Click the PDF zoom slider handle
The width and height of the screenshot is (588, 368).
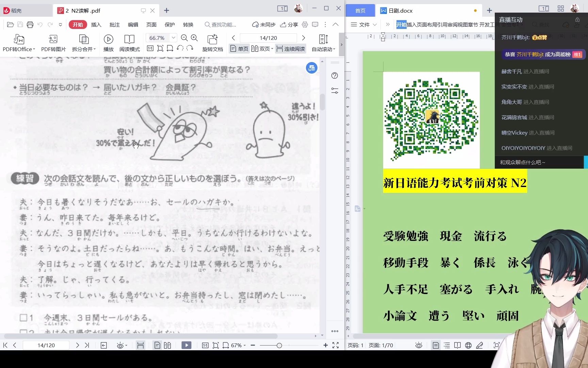click(x=279, y=346)
